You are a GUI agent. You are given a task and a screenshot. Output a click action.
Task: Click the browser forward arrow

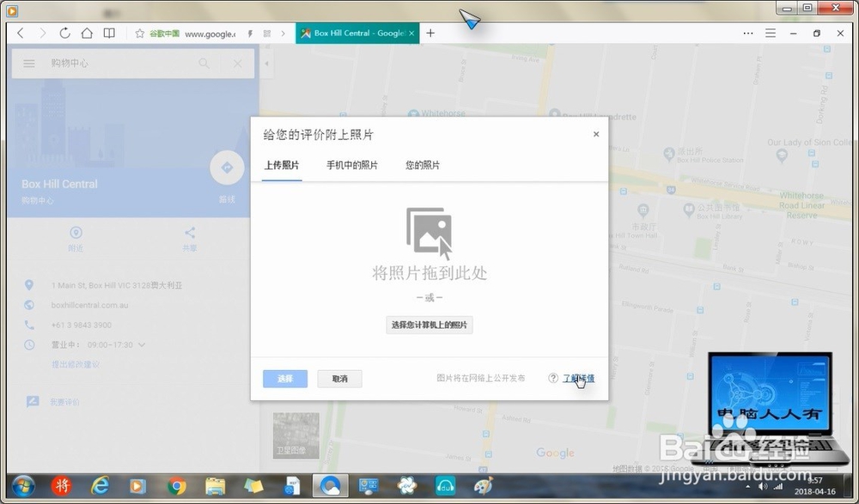(43, 33)
